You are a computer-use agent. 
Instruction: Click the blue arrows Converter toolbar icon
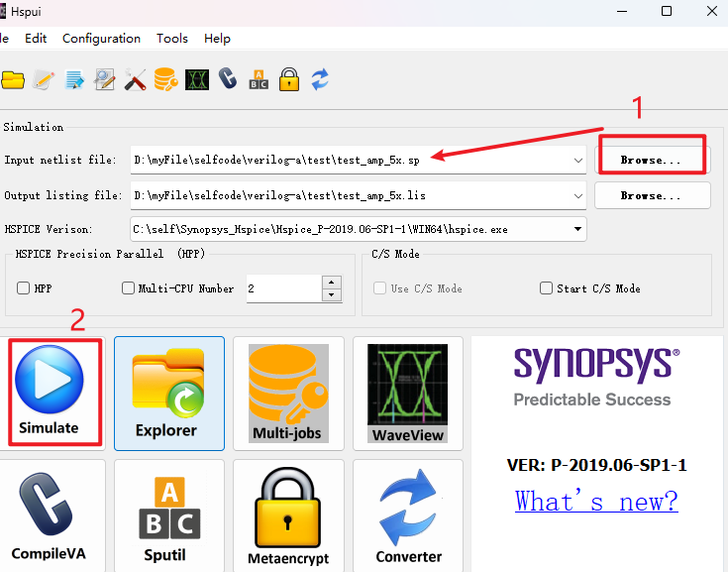click(320, 79)
